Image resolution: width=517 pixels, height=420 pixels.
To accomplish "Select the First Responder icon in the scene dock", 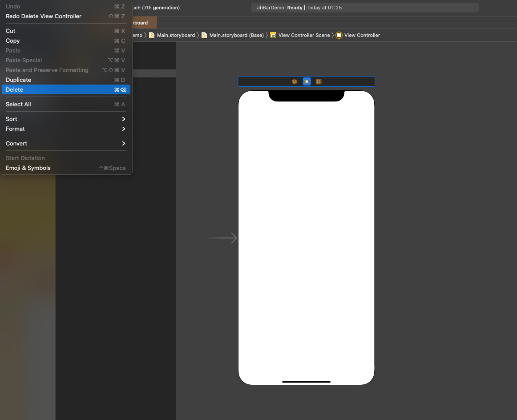I will point(295,81).
